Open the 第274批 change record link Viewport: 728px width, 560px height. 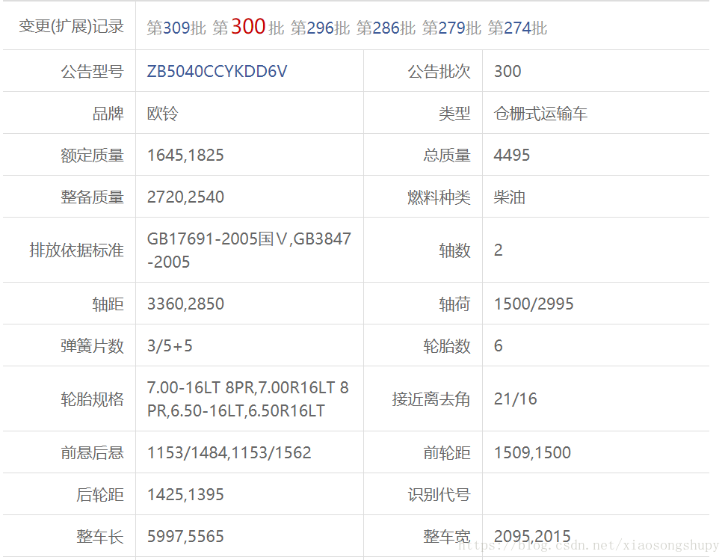tap(518, 28)
